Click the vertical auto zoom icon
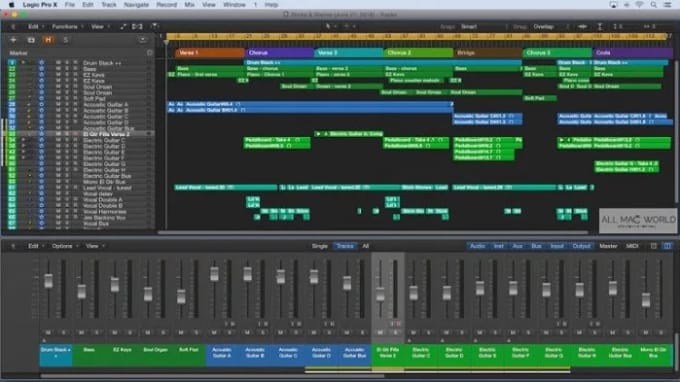Screen dimensions: 680x382 (x=600, y=26)
